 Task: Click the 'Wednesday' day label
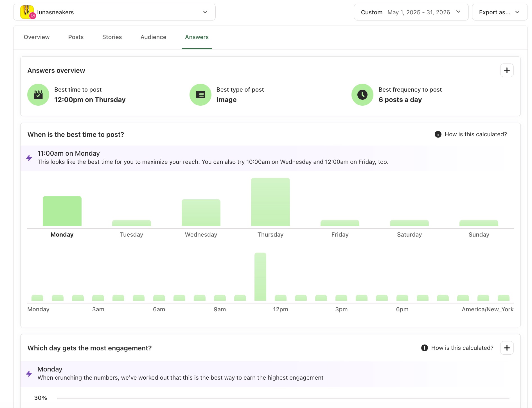click(x=201, y=235)
